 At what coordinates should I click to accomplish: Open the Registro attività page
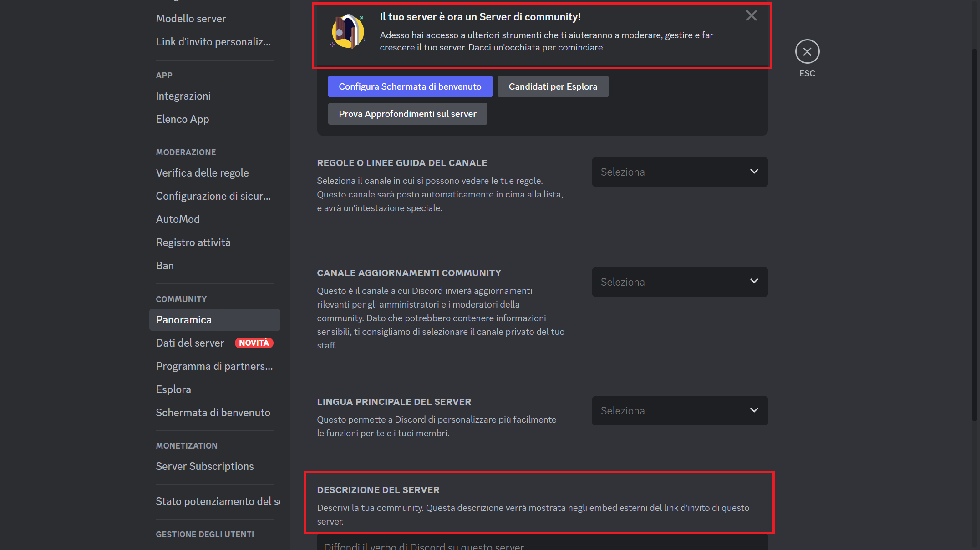tap(193, 242)
